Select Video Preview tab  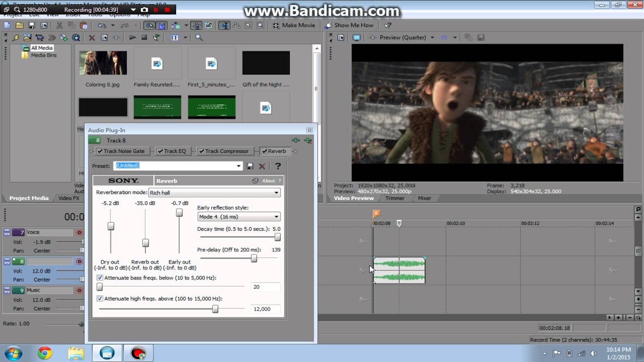click(x=354, y=198)
